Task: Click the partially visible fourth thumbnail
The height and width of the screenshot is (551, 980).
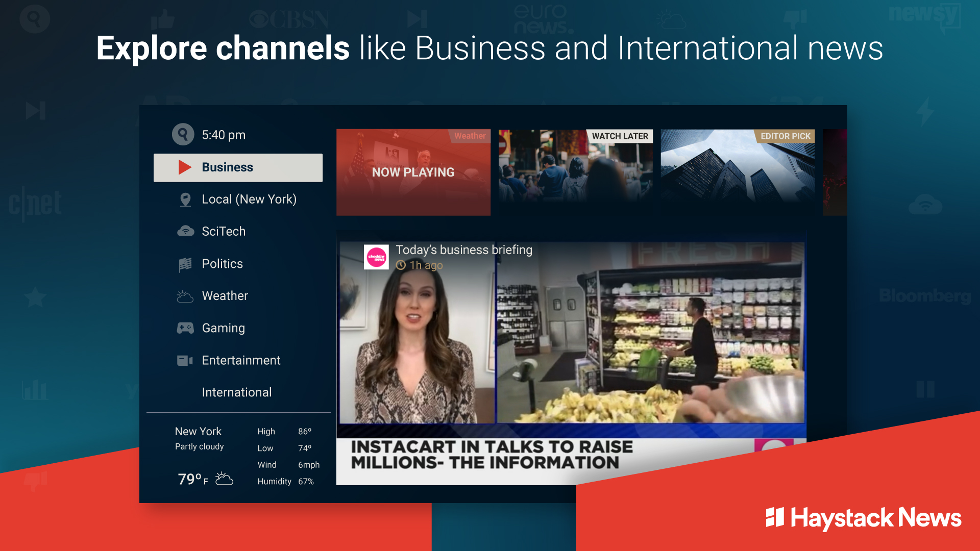Action: click(835, 172)
